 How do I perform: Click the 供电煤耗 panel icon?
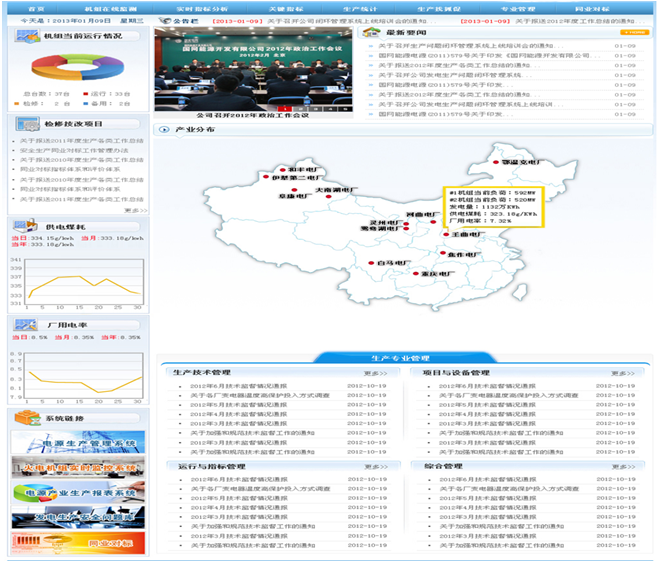26,225
